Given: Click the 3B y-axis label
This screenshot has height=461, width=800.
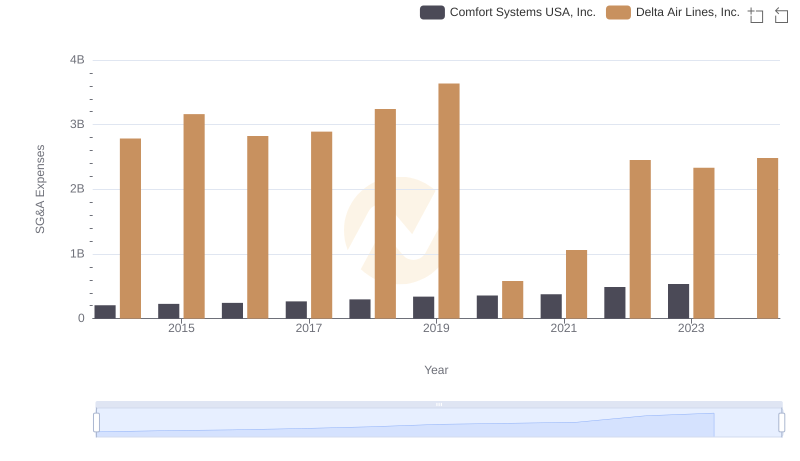Looking at the screenshot, I should coord(77,124).
